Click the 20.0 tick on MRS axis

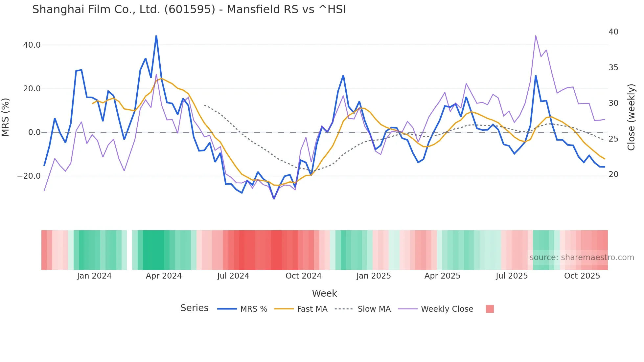(32, 89)
